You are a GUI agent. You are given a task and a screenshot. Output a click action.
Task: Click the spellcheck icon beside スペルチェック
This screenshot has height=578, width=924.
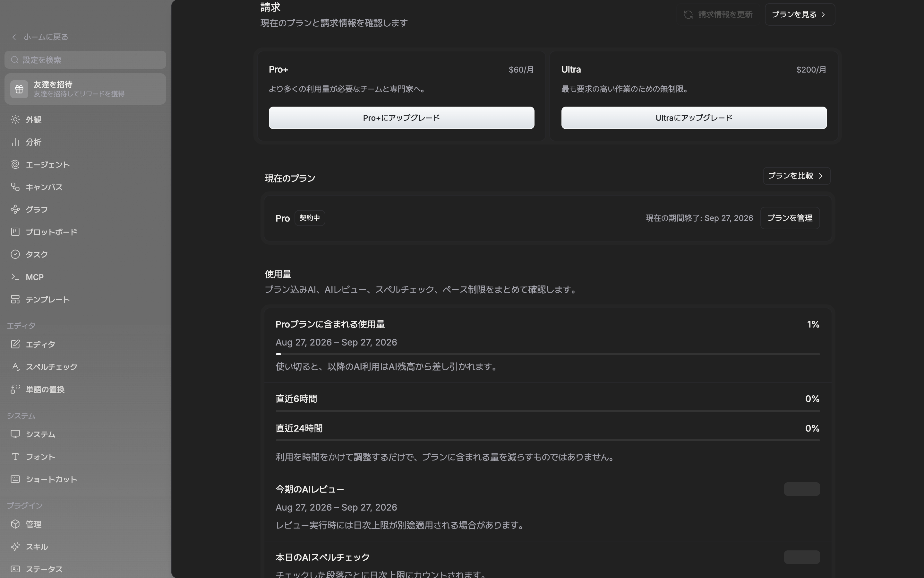(x=15, y=367)
